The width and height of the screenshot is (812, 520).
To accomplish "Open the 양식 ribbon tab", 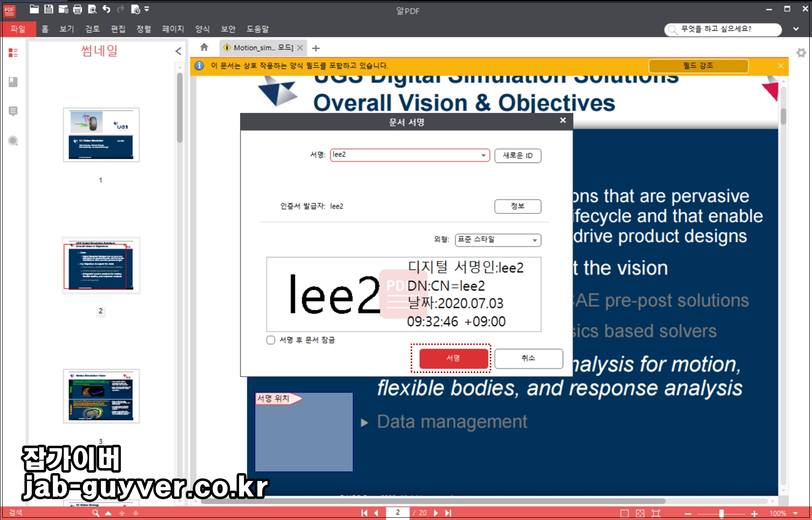I will click(x=203, y=29).
